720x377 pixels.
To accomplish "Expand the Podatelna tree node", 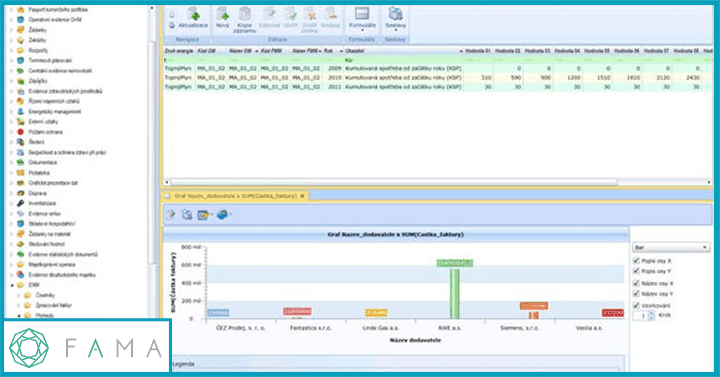I will (12, 173).
